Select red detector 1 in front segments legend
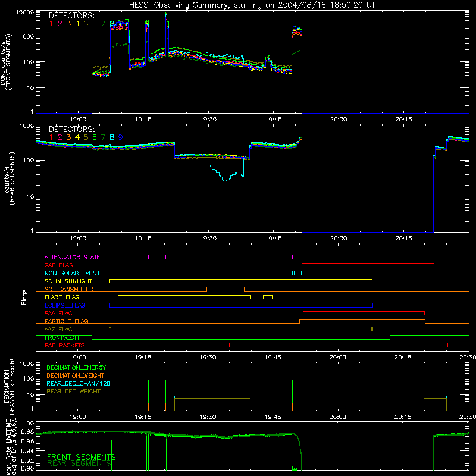Screen dimensions: 476x476 51,24
